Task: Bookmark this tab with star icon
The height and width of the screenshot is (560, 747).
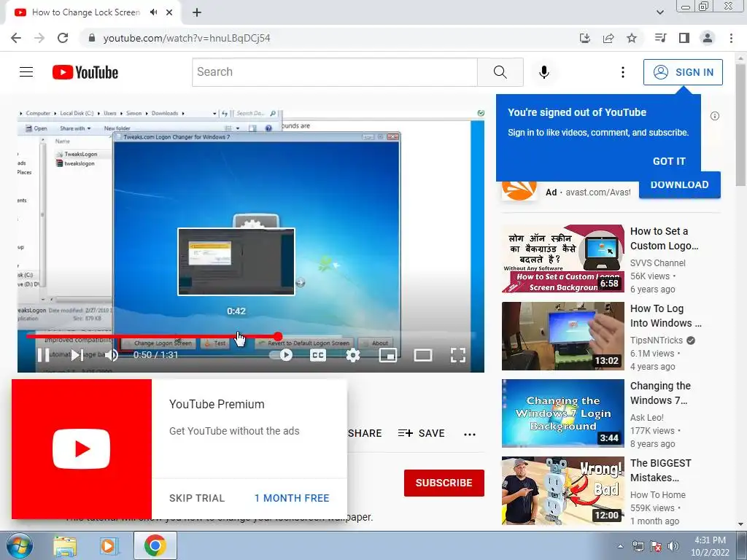Action: [632, 38]
